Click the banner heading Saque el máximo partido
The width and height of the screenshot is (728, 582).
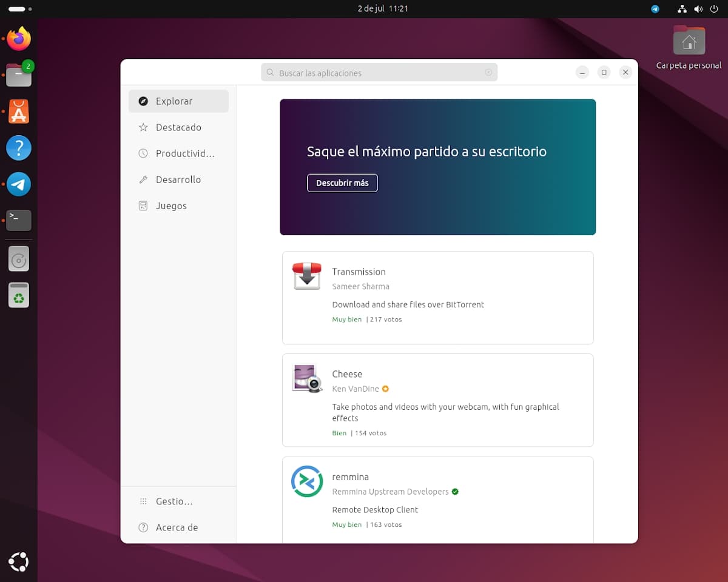(x=426, y=152)
